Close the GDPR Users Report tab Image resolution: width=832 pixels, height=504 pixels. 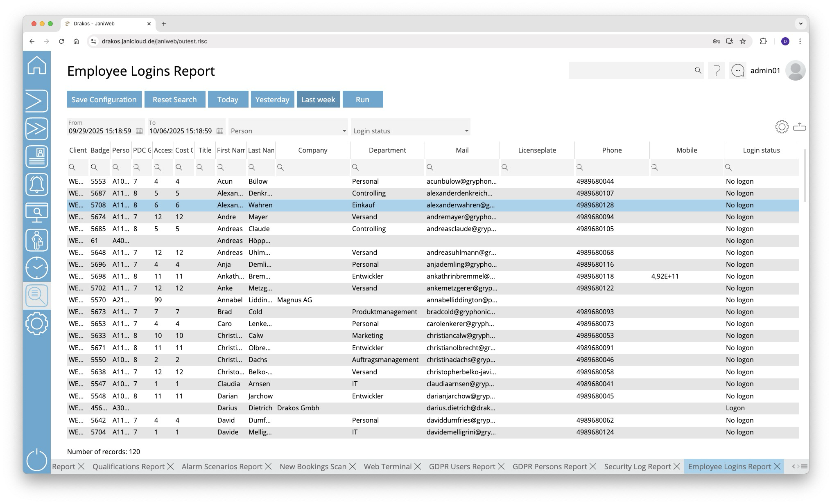pos(501,466)
